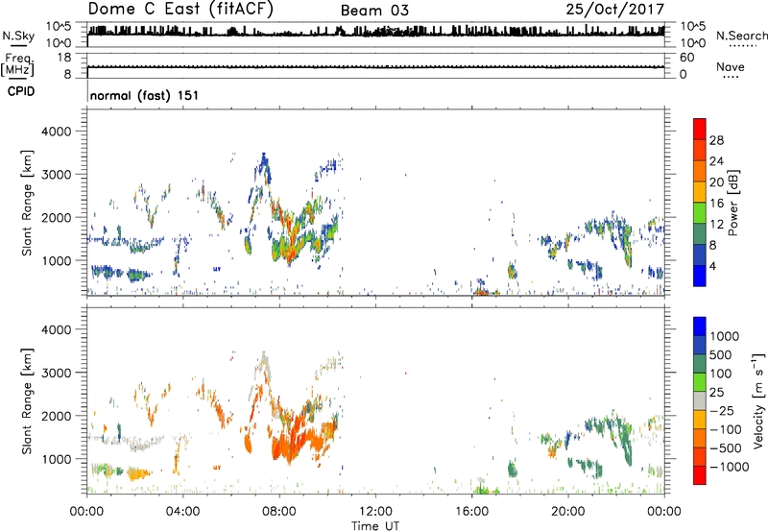The width and height of the screenshot is (768, 532).
Task: Click the teal 8–12 dB Power swatch
Action: coord(700,234)
